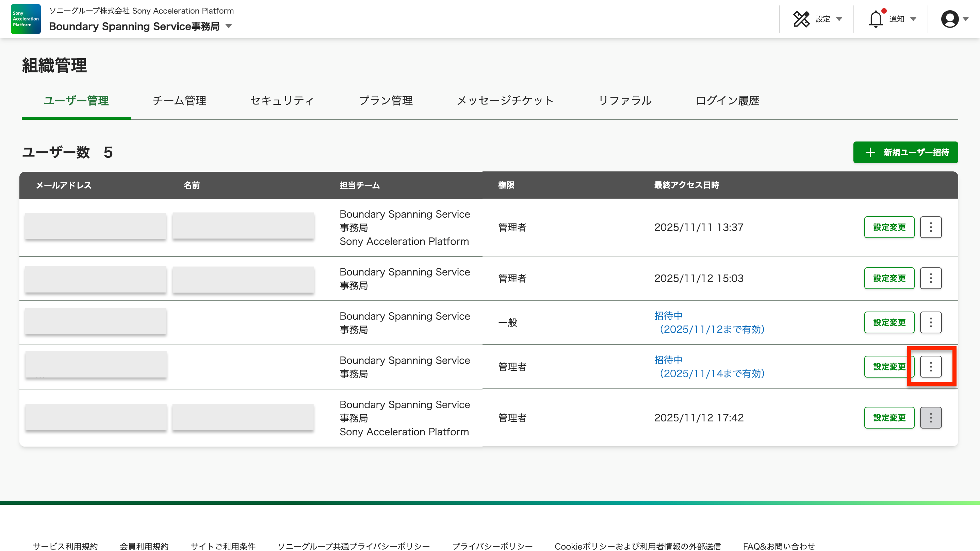980x551 pixels.
Task: Expand the account menu arrow beside avatar
Action: pos(966,19)
